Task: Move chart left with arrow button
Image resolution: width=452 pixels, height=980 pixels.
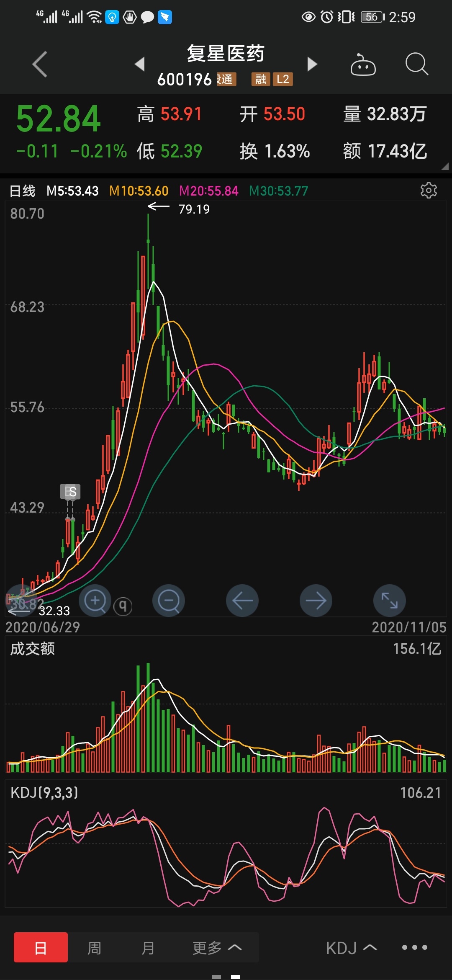Action: (242, 601)
